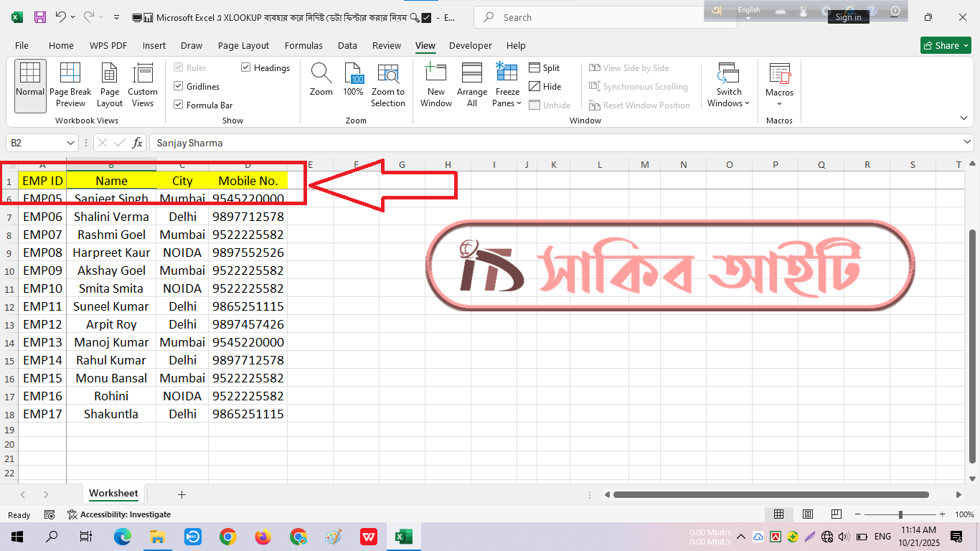Adjust the zoom slider in status bar

point(900,514)
